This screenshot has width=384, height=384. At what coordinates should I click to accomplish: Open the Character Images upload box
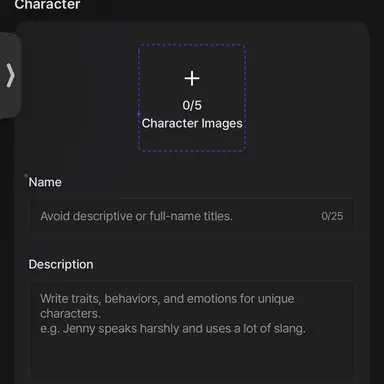coord(192,98)
